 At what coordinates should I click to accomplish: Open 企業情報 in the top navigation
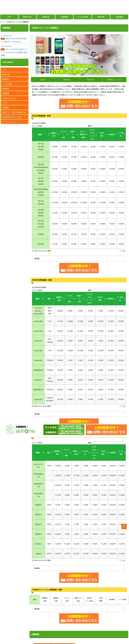click(x=119, y=17)
